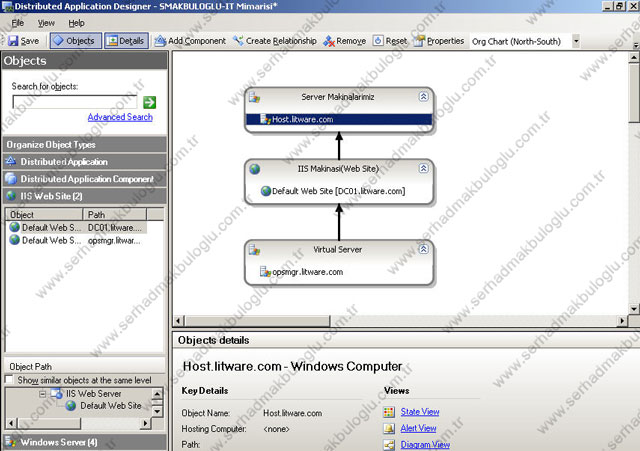Collapse the Virtual Server component box
Screen dimensions: 640x451
pyautogui.click(x=423, y=249)
